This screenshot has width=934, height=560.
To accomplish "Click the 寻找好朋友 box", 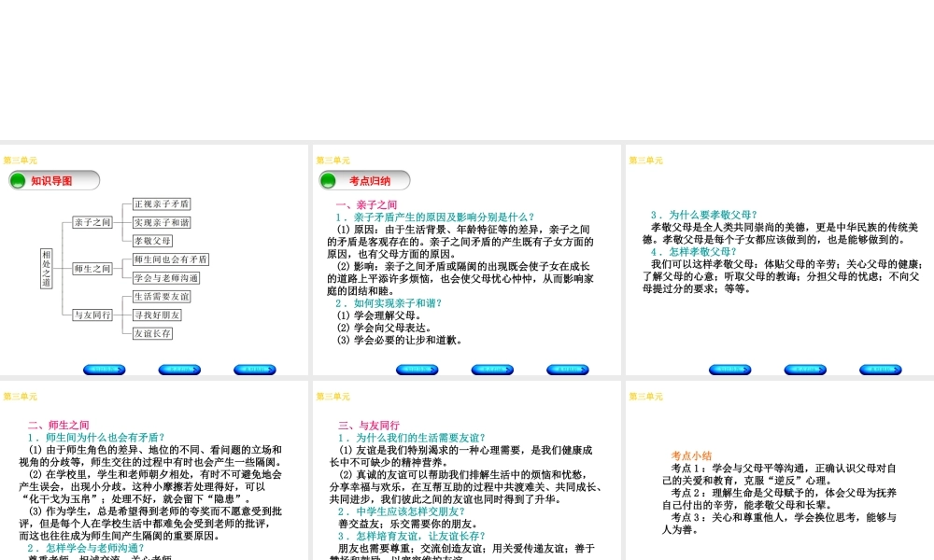I will coord(157,315).
